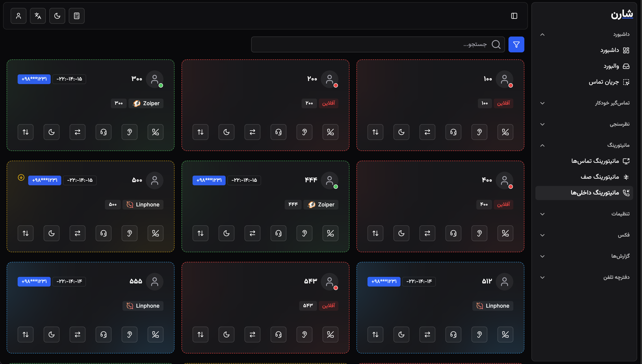
Task: Click listen ear icon on extension ۲۰۰ card
Action: click(304, 132)
